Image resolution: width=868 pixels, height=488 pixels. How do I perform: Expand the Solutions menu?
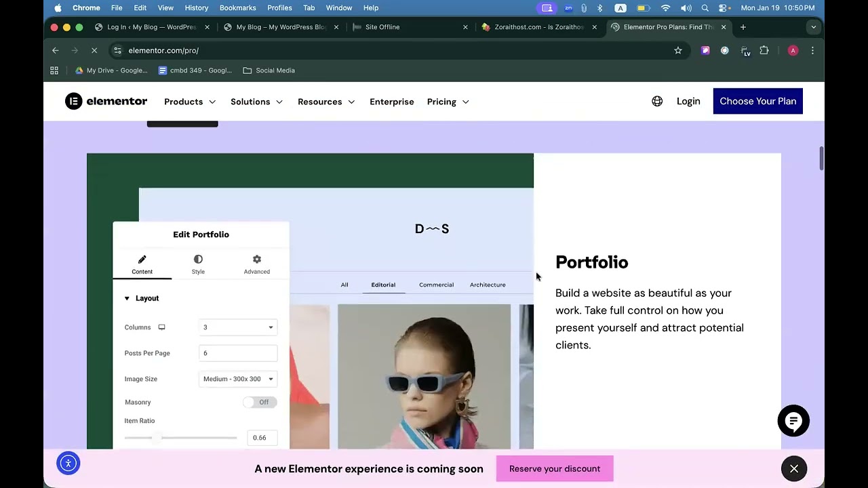tap(256, 102)
